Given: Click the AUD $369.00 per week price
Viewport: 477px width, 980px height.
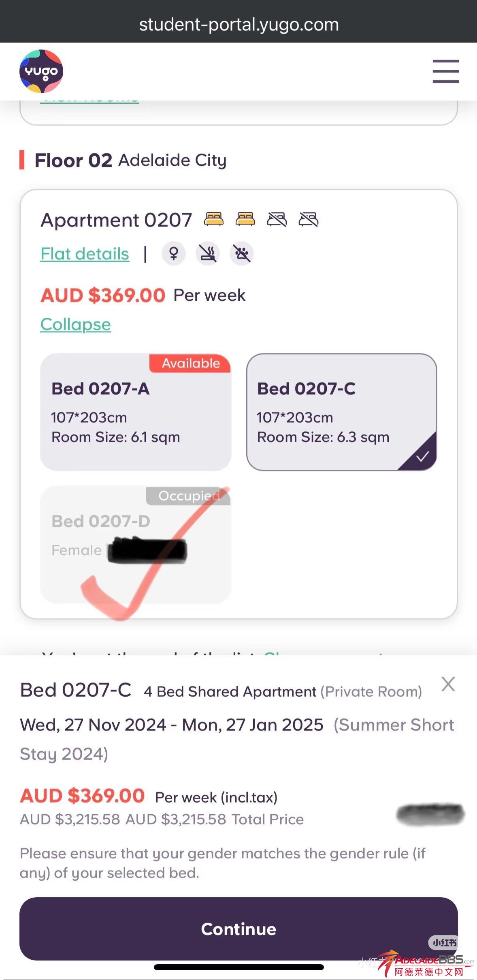Looking at the screenshot, I should pyautogui.click(x=103, y=295).
